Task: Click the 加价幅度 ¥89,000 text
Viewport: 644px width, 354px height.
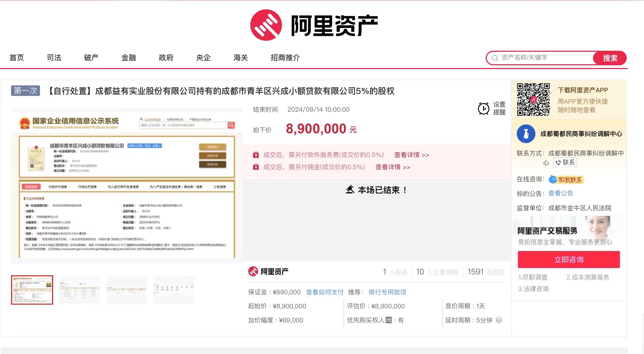Action: click(276, 320)
